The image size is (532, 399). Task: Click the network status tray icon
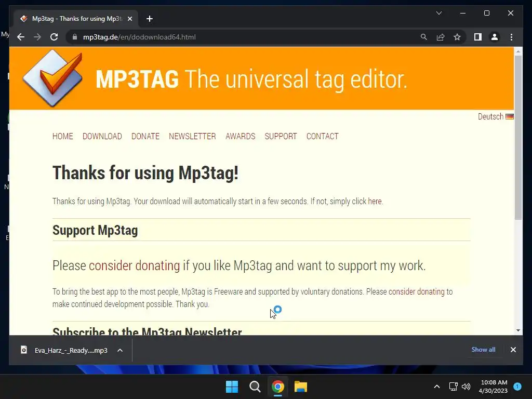453,387
